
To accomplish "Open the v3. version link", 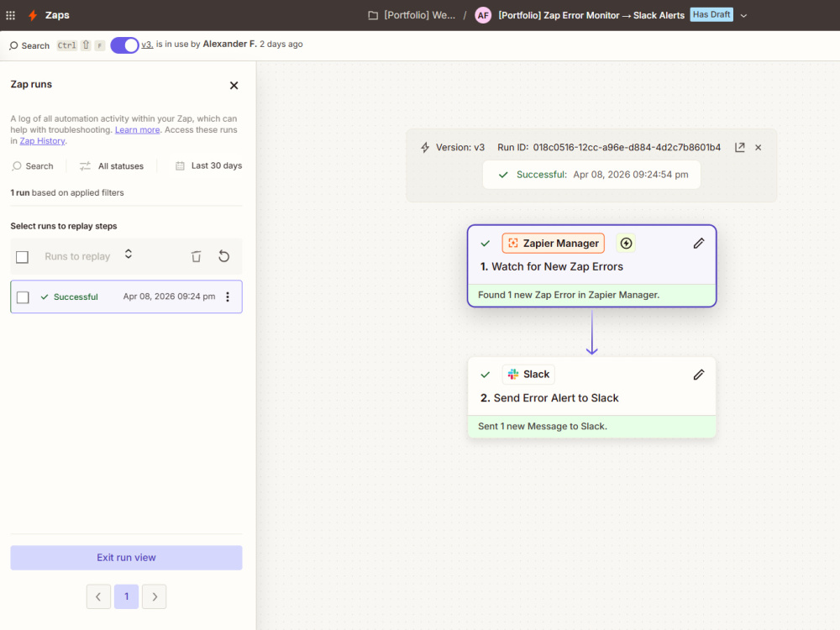I will (x=147, y=45).
